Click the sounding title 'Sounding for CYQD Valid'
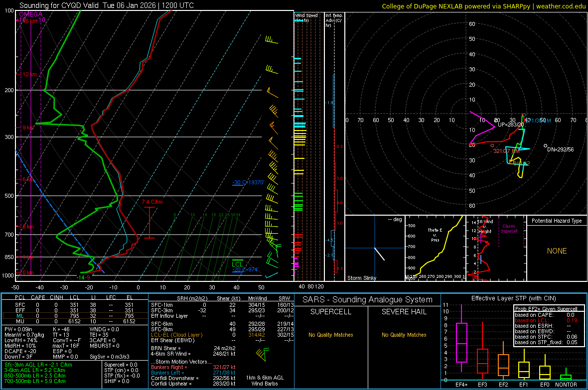 coord(59,5)
